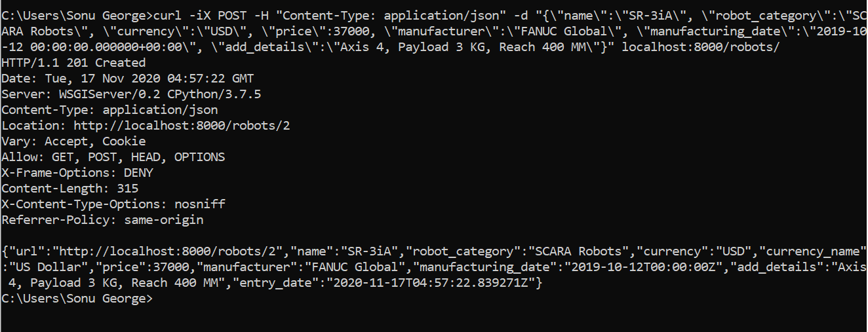868x332 pixels.
Task: Click the Server WSGIServer header line
Action: 131,94
